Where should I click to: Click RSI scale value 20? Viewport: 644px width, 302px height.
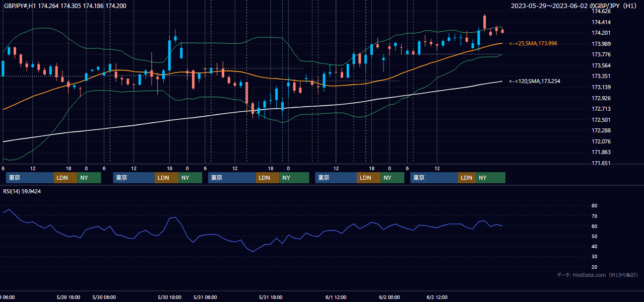pos(594,267)
